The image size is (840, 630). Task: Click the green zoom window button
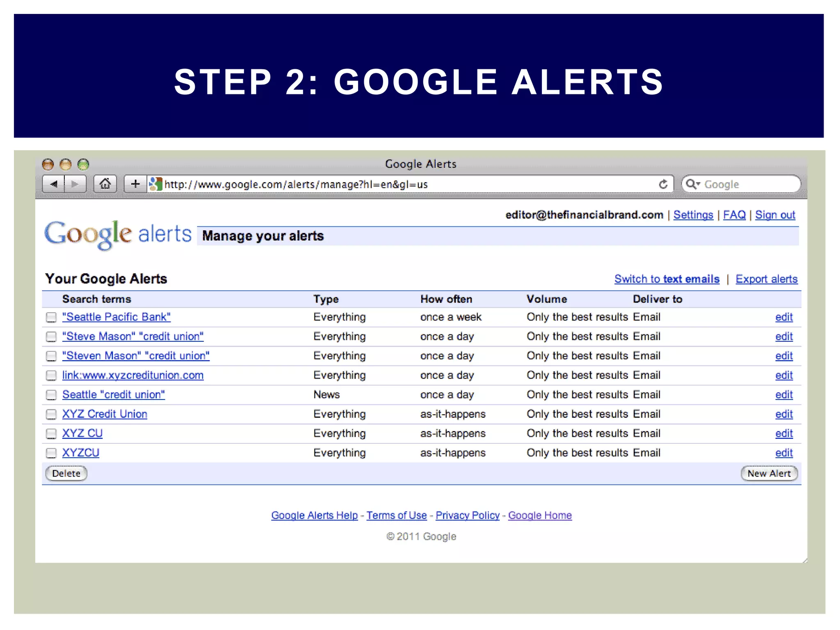click(x=83, y=164)
